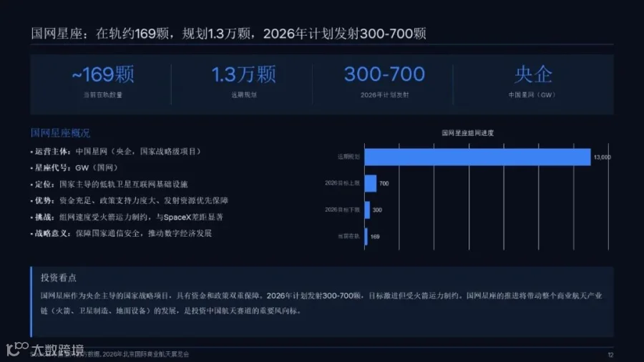Image resolution: width=644 pixels, height=362 pixels.
Task: Click the 战略意义 bullet about 国家通信安全
Action: pyautogui.click(x=121, y=233)
